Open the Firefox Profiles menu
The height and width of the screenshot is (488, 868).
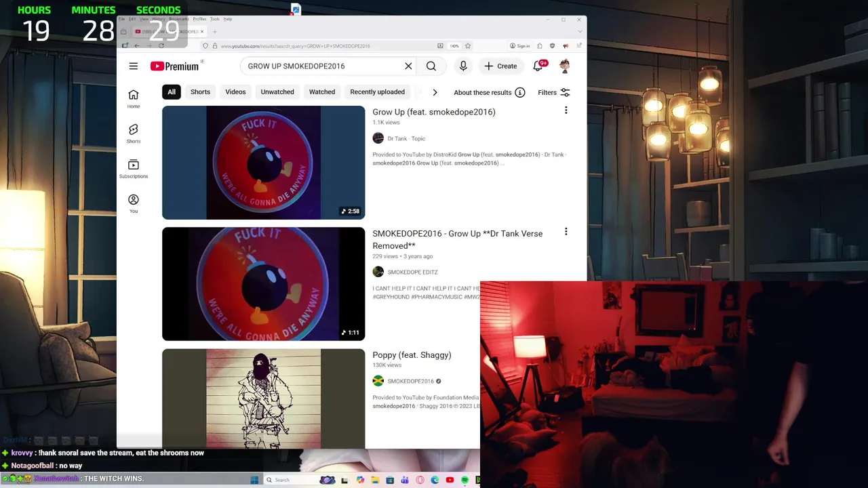click(x=199, y=19)
